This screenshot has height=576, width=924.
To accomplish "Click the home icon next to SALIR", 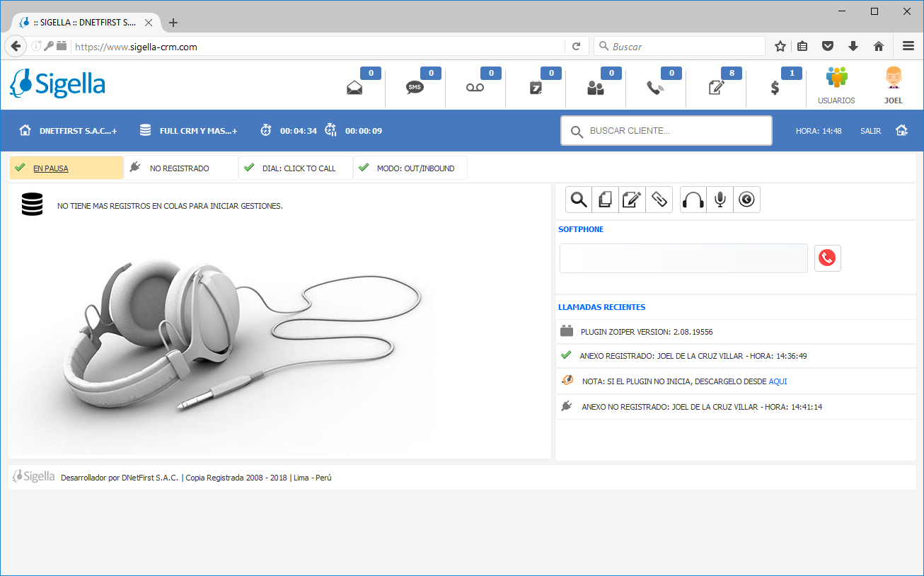I will click(901, 130).
